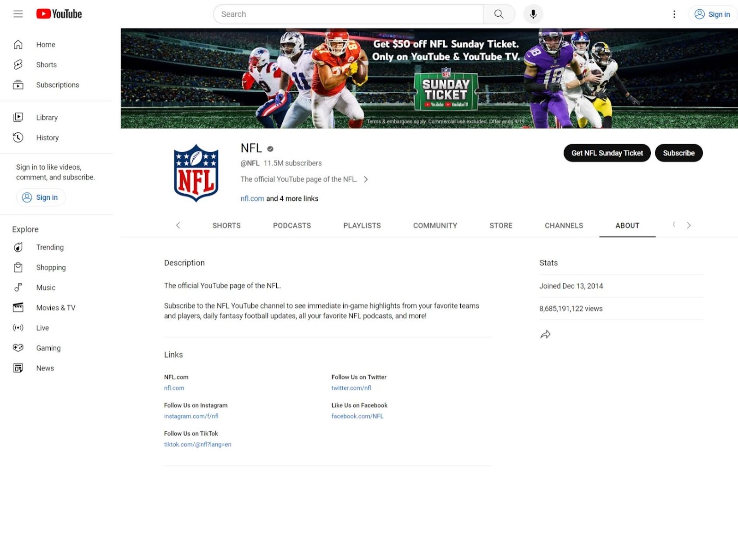
Task: Switch to the CHANNELS tab
Action: click(564, 226)
